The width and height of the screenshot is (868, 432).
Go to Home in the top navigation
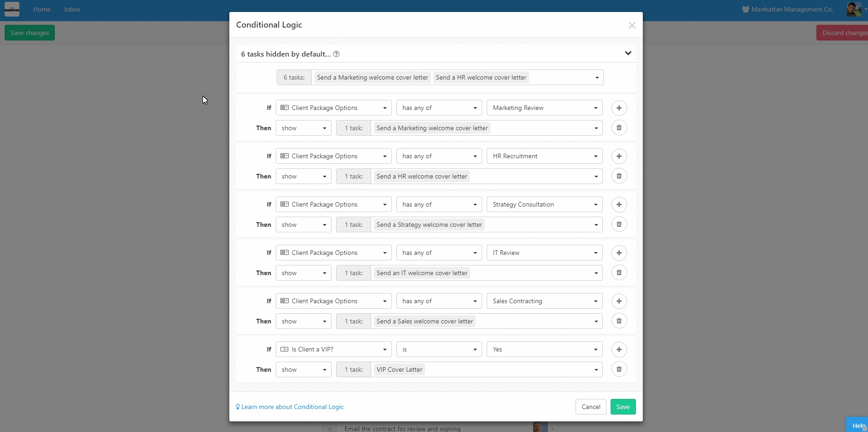(42, 9)
